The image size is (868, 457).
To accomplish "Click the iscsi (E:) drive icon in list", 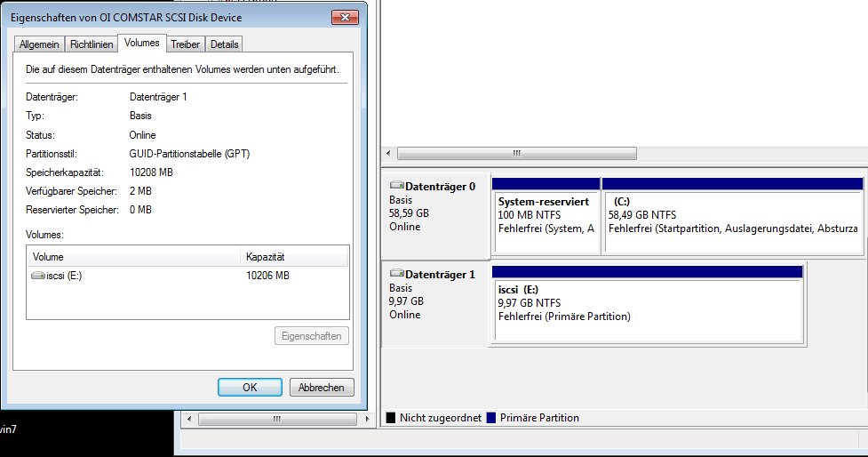I will [38, 276].
